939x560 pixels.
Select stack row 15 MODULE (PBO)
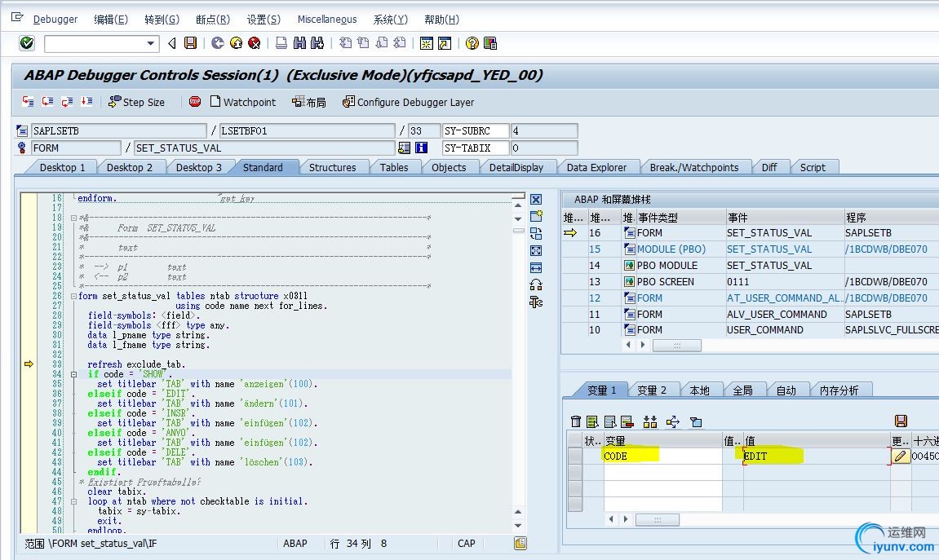tap(751, 249)
